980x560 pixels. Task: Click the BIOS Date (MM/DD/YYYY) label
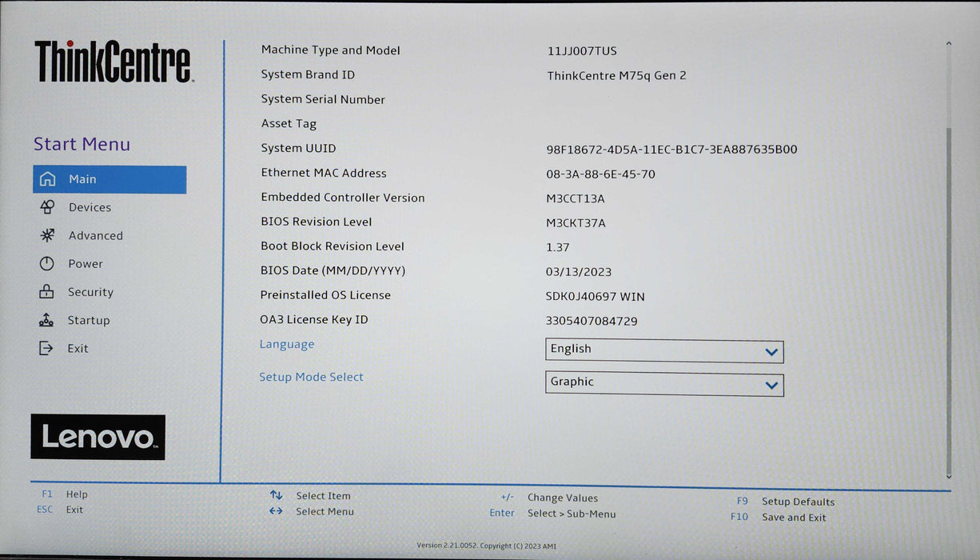tap(333, 270)
